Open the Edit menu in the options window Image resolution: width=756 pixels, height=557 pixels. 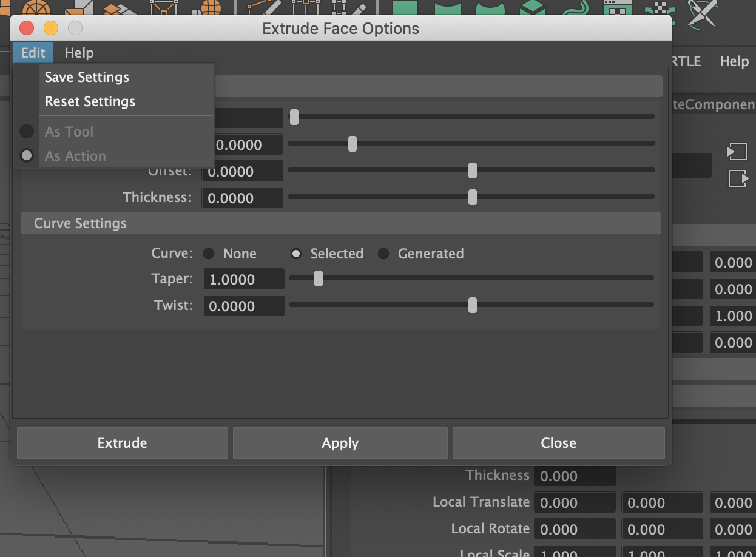pyautogui.click(x=33, y=53)
